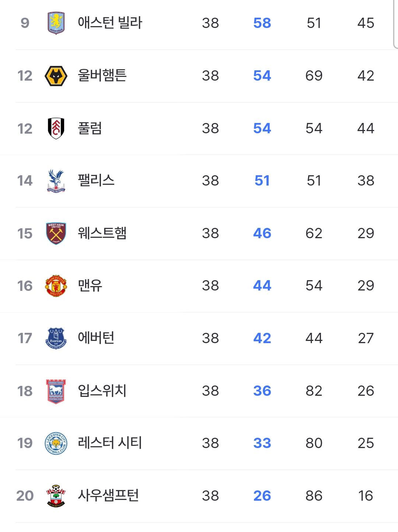Open the Everton club badge
Screen dimensions: 398x532
point(56,338)
